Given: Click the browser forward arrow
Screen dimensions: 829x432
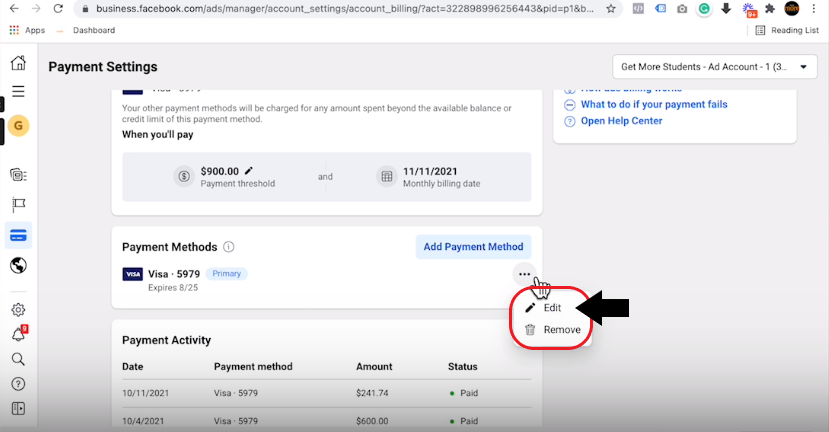Looking at the screenshot, I should coord(36,8).
